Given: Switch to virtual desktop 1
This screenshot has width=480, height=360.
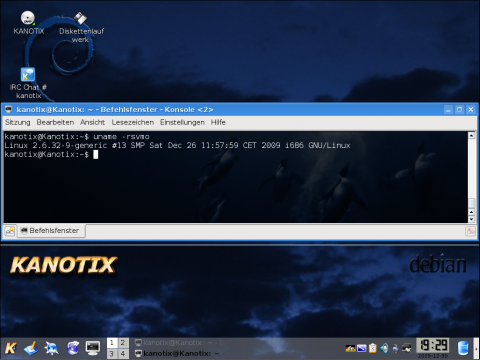Looking at the screenshot, I should (x=112, y=343).
